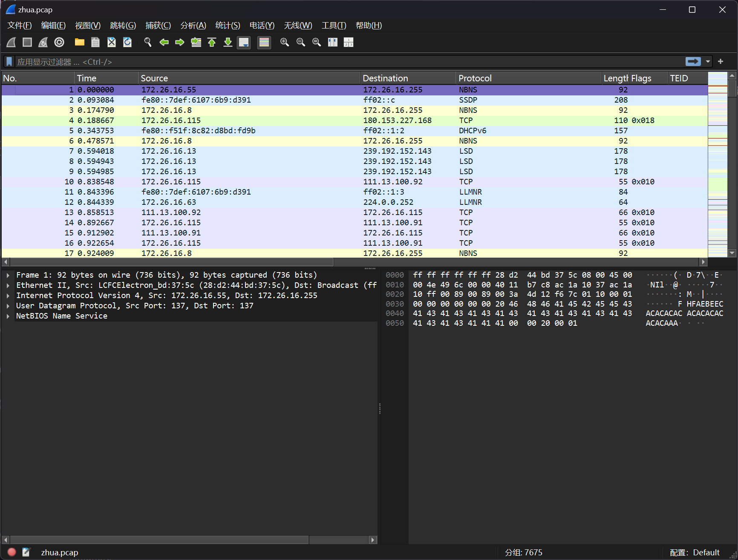The image size is (738, 560).
Task: Select packet 4 with destination 180.153.227.168
Action: click(x=355, y=121)
